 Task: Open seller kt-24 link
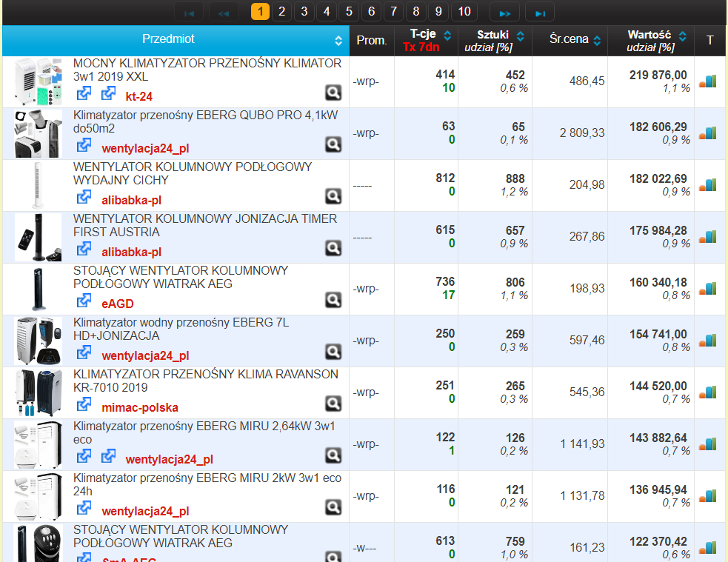tap(138, 96)
